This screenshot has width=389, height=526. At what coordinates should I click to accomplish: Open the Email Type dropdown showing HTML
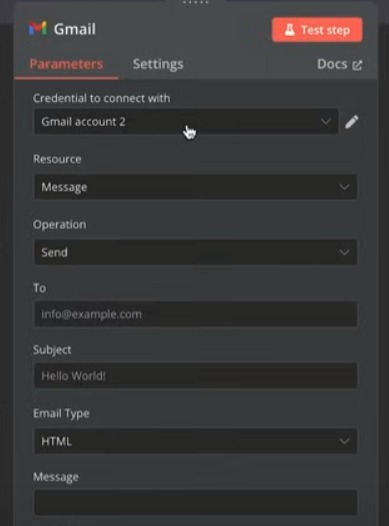[196, 441]
